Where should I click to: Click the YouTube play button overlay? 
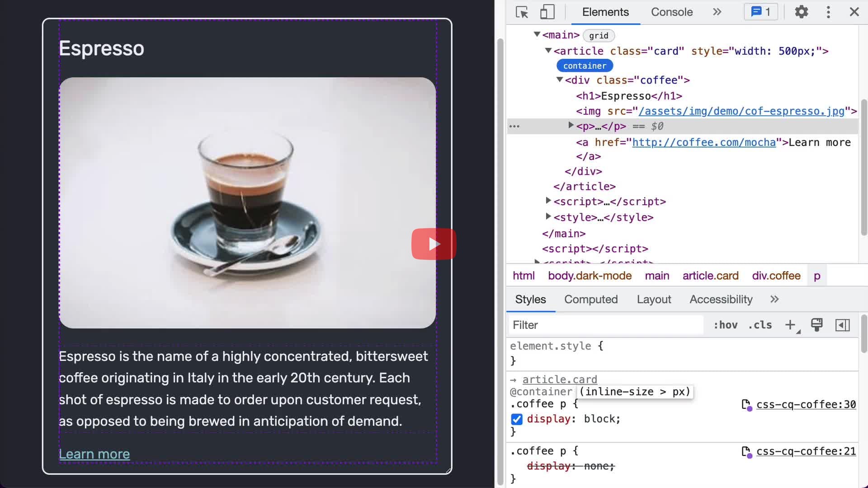434,244
